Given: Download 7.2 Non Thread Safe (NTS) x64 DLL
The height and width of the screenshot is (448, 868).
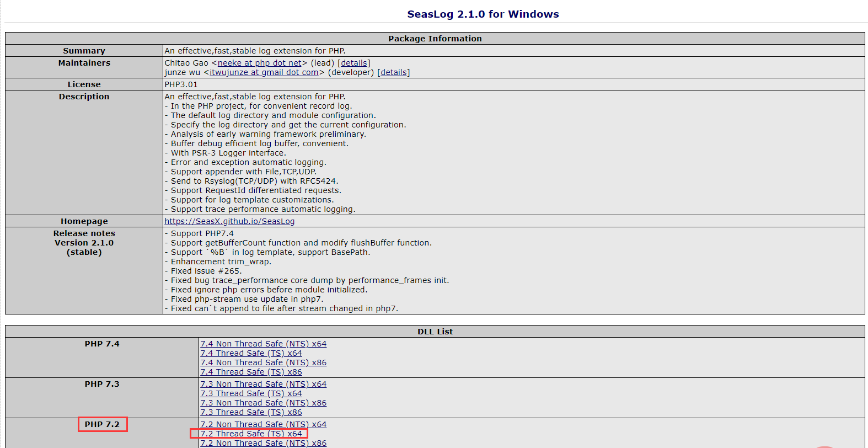Looking at the screenshot, I should (x=264, y=424).
